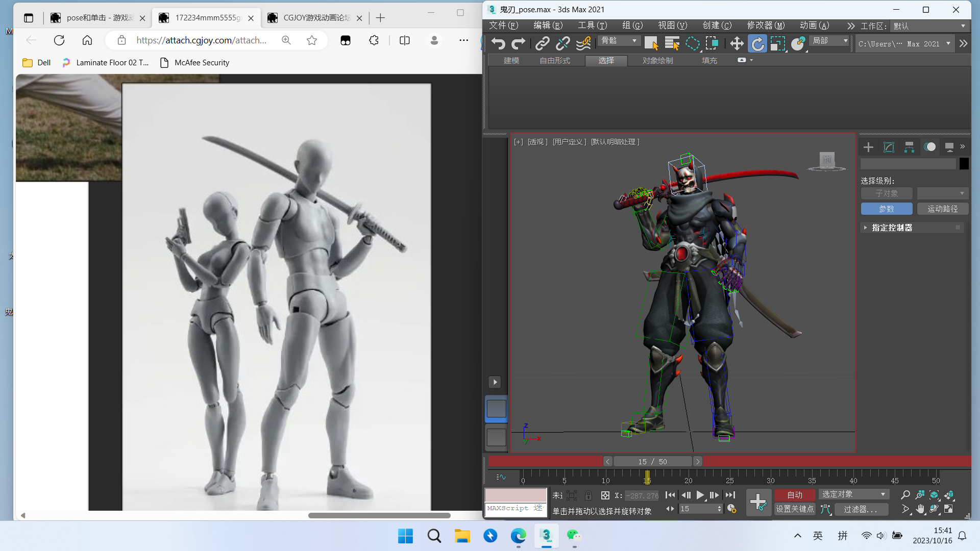Toggle the selection lock padlock

588,495
